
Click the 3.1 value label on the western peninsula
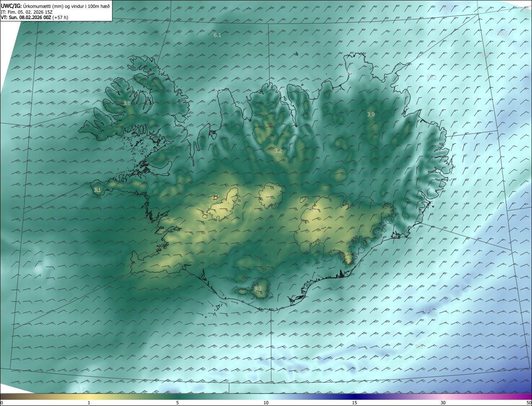pyautogui.click(x=97, y=190)
